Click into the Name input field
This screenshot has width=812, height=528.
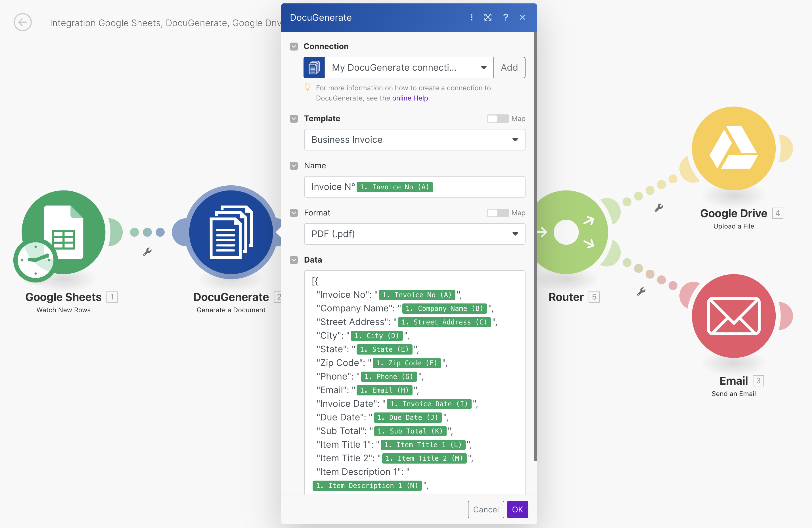tap(415, 187)
